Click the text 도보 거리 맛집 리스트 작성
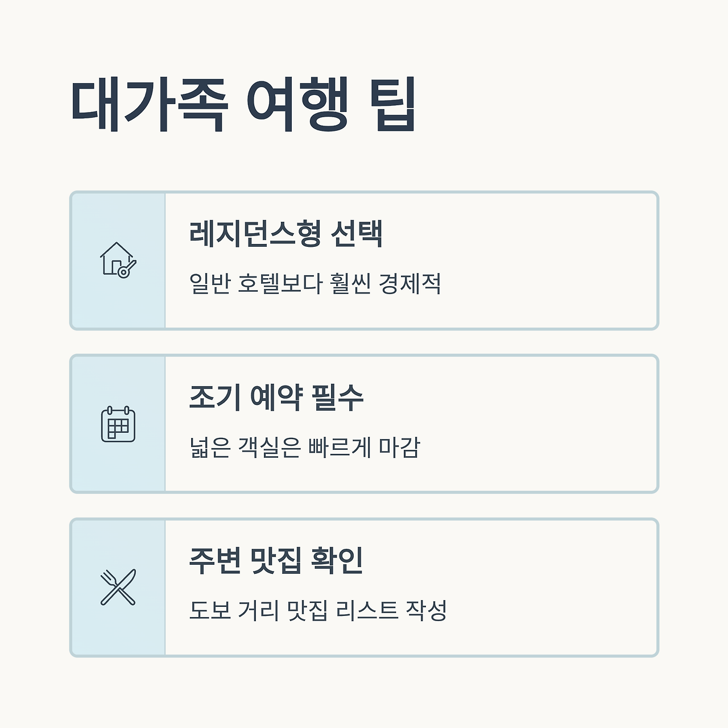 click(318, 610)
